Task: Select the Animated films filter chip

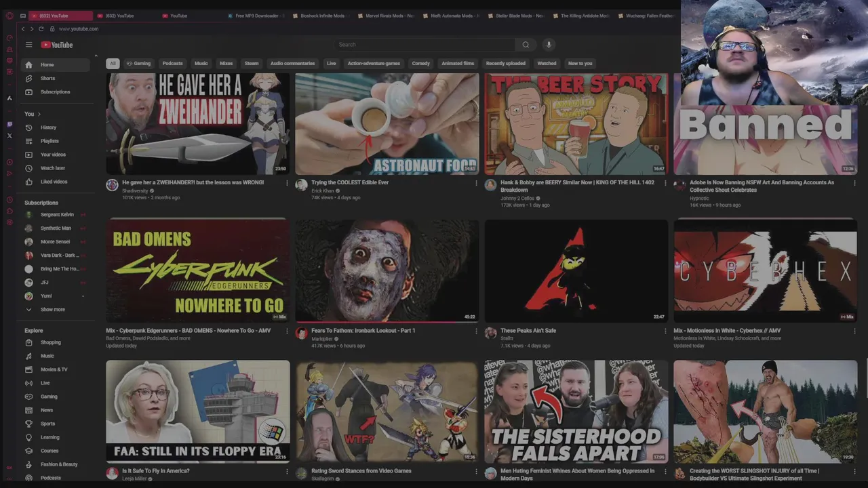Action: click(x=458, y=64)
